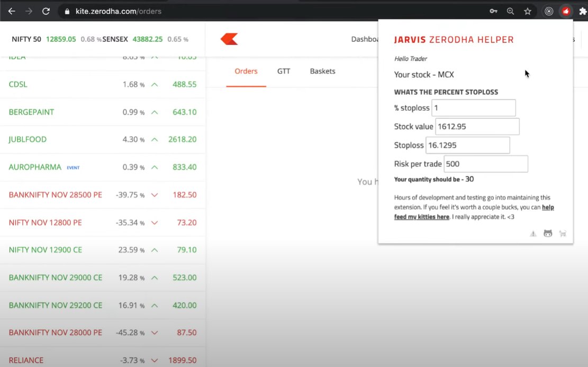Viewport: 588px width, 367px height.
Task: Click the Kite logo
Action: pyautogui.click(x=229, y=39)
